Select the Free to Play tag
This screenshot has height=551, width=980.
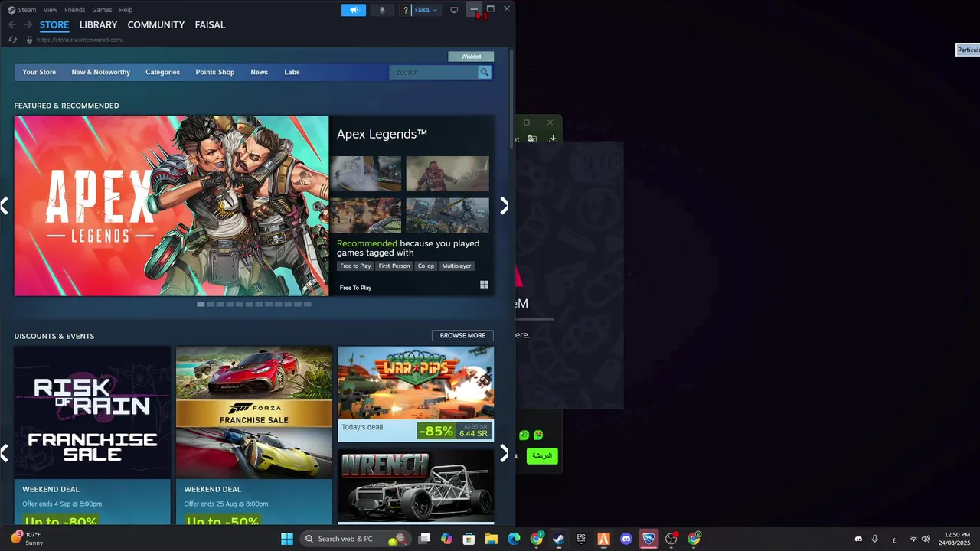(x=355, y=266)
